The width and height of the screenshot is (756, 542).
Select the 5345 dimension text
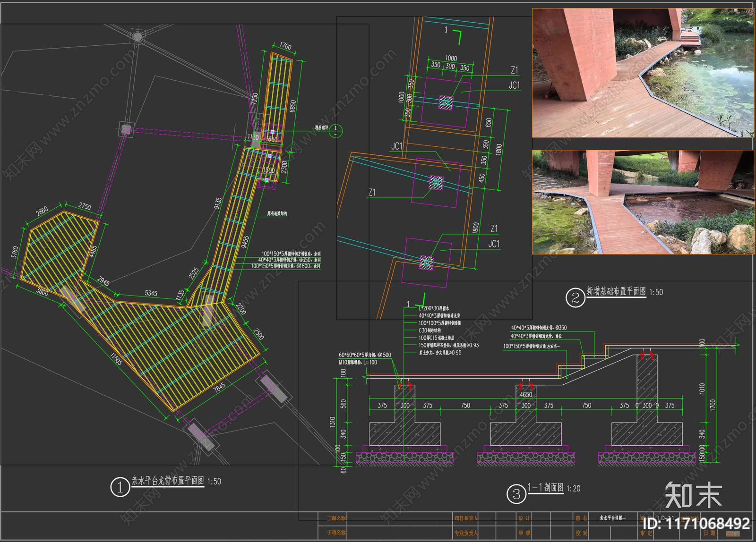(x=151, y=293)
